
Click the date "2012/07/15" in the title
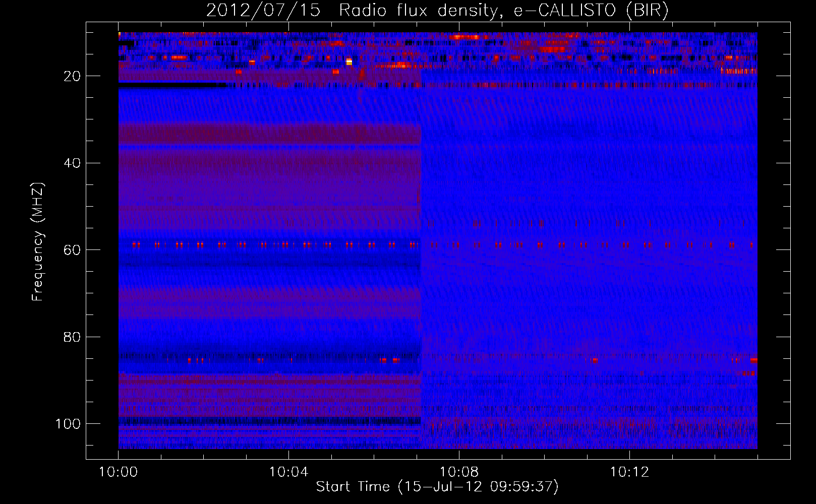pyautogui.click(x=263, y=10)
